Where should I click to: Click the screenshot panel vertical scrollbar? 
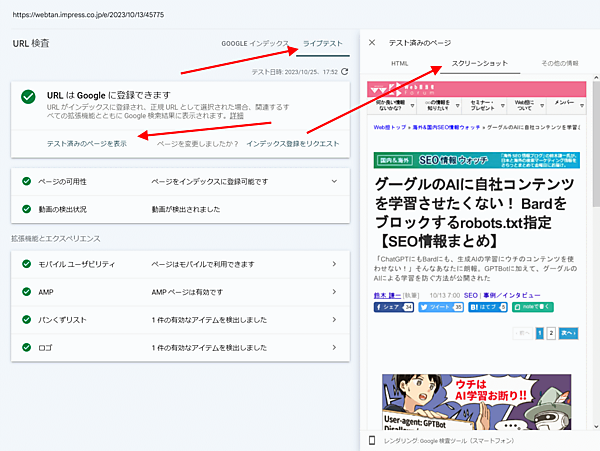(x=596, y=145)
